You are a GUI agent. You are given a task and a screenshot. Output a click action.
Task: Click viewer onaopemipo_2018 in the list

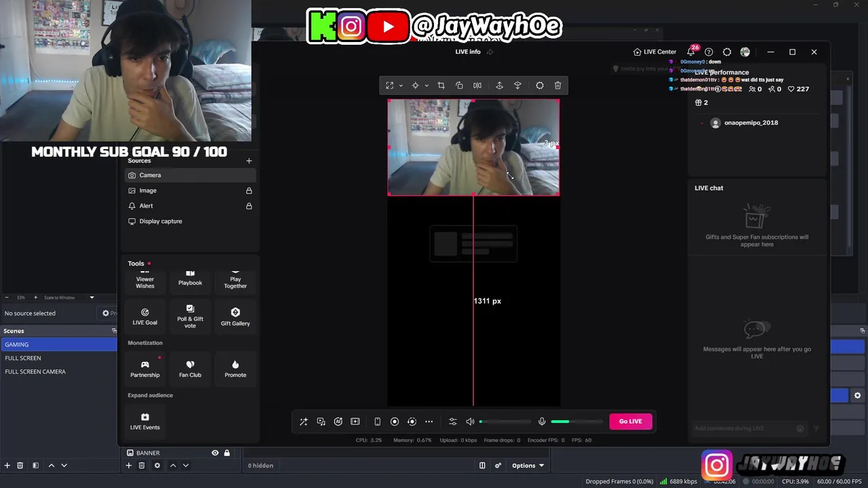(751, 123)
